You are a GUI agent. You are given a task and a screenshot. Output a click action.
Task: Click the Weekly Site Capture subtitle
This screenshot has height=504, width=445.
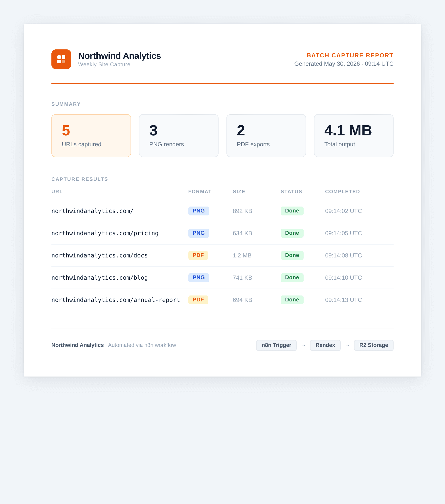click(104, 64)
